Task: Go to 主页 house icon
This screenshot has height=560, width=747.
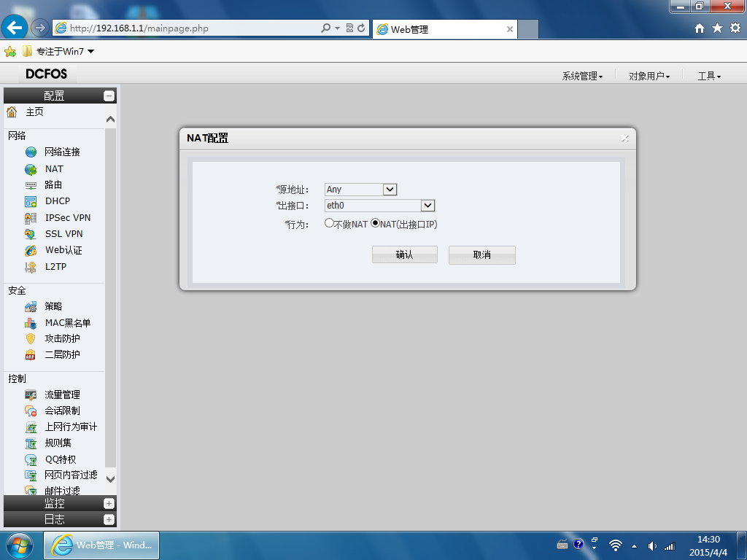Action: 12,112
